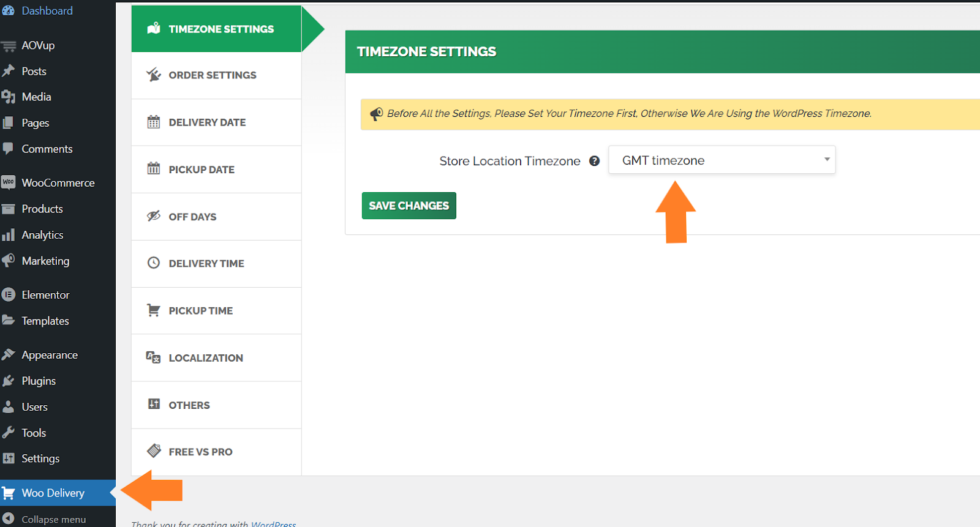
Task: Open Store Location Timezone dropdown
Action: click(x=722, y=160)
